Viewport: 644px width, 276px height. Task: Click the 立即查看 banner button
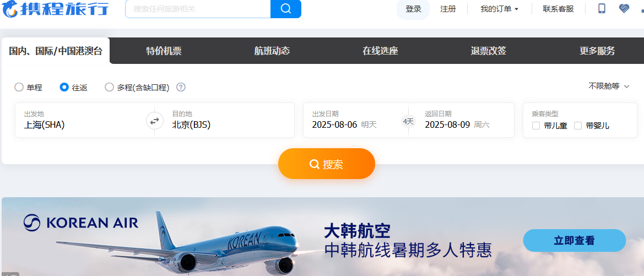point(574,241)
